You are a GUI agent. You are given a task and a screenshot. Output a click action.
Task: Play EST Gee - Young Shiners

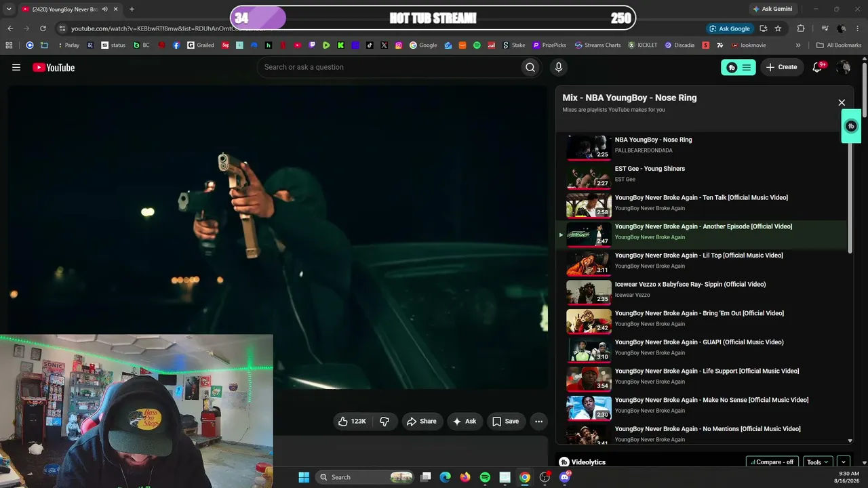coord(702,175)
